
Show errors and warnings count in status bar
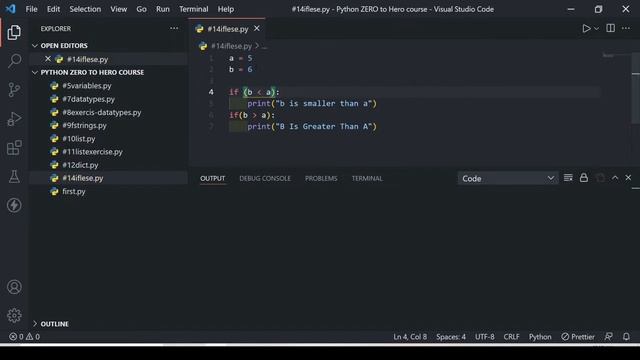click(x=24, y=337)
